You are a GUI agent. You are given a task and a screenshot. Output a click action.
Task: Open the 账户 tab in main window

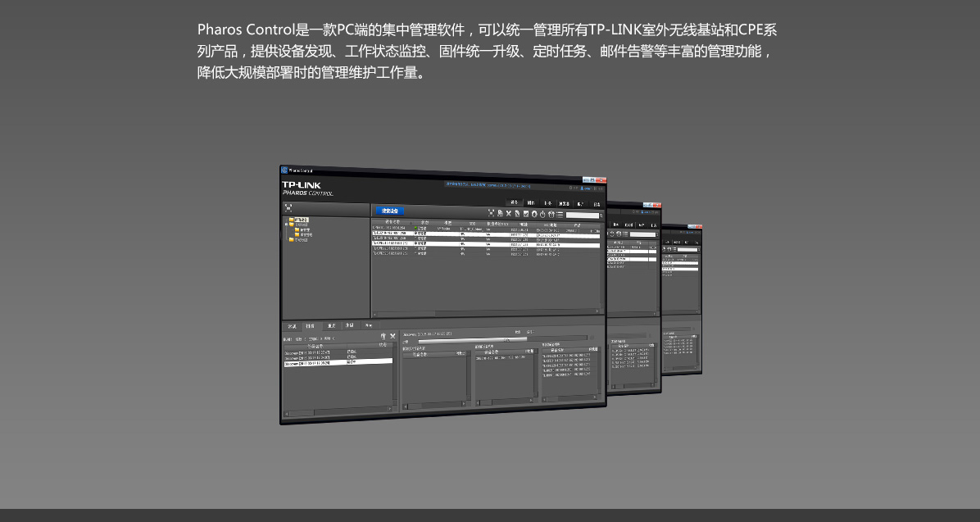[581, 204]
